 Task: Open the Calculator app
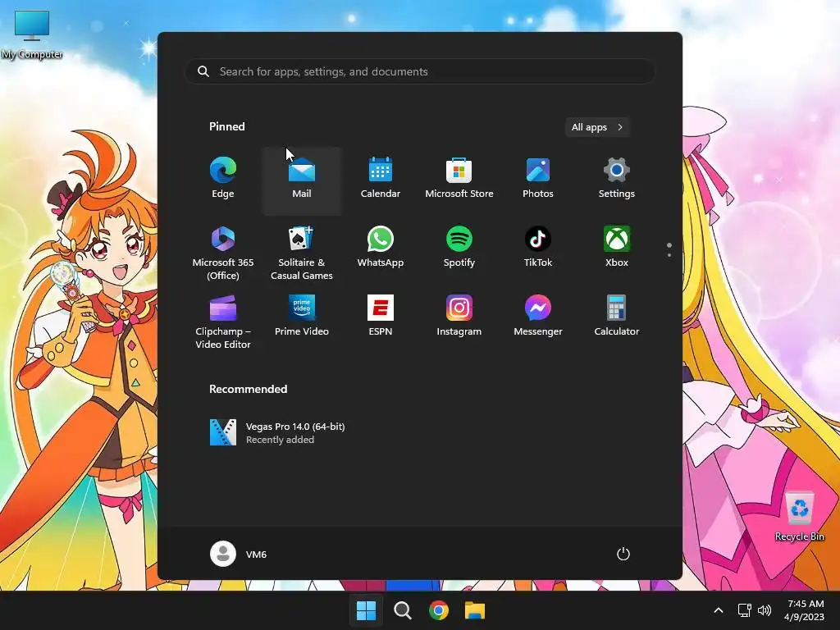pyautogui.click(x=617, y=316)
